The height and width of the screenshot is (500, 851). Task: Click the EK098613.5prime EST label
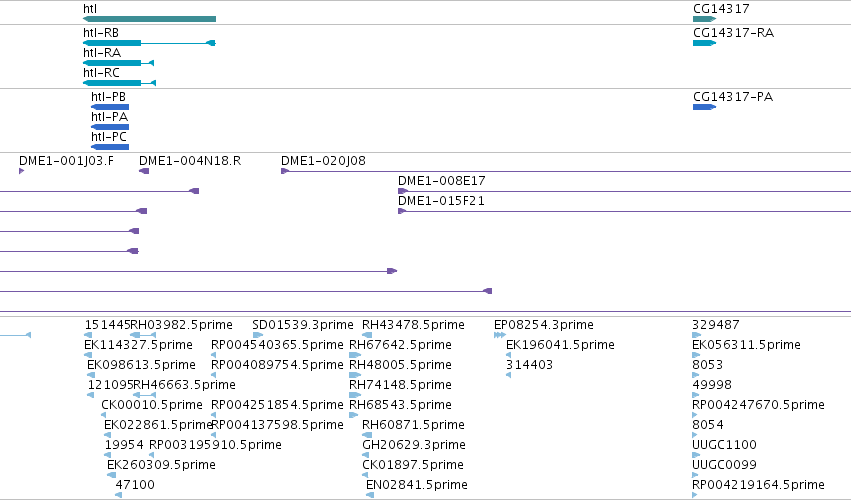coord(141,365)
